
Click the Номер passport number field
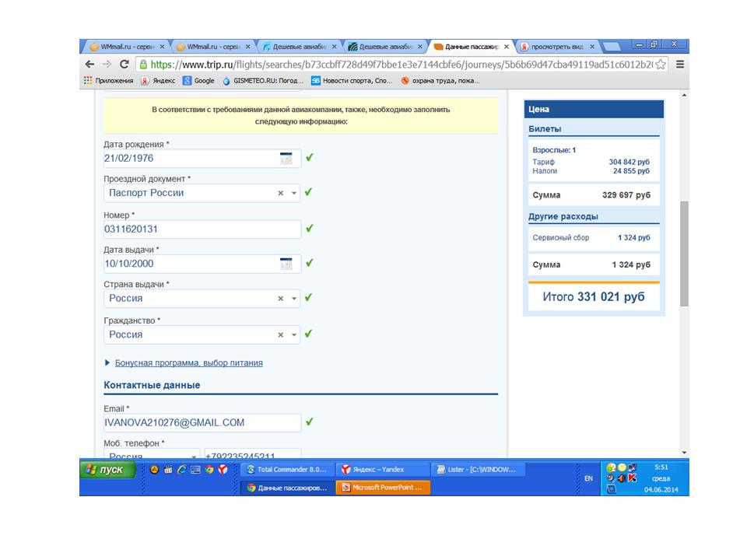(202, 229)
